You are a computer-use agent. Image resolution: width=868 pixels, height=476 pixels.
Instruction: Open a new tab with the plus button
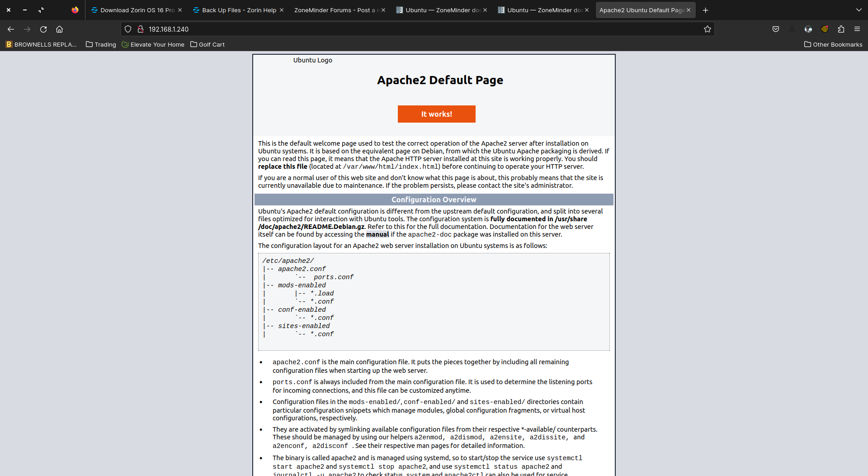[705, 10]
